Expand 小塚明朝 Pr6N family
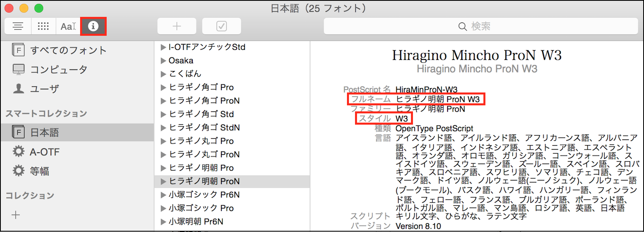This screenshot has width=644, height=232. pyautogui.click(x=163, y=222)
